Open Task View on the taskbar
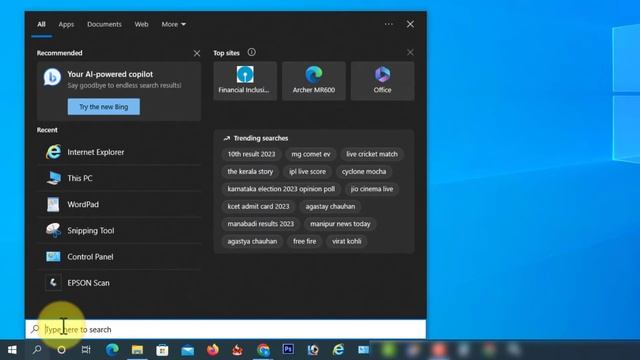The width and height of the screenshot is (640, 360). [x=86, y=350]
